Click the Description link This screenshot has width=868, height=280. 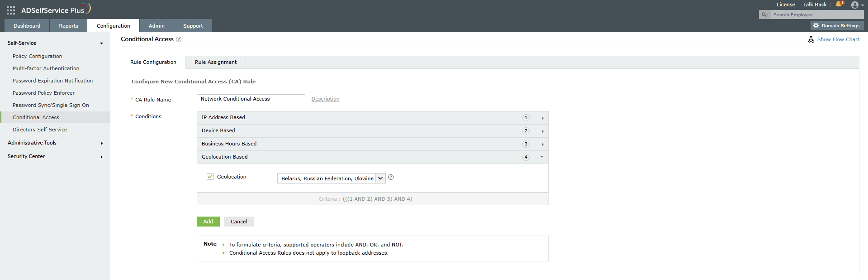pos(325,99)
